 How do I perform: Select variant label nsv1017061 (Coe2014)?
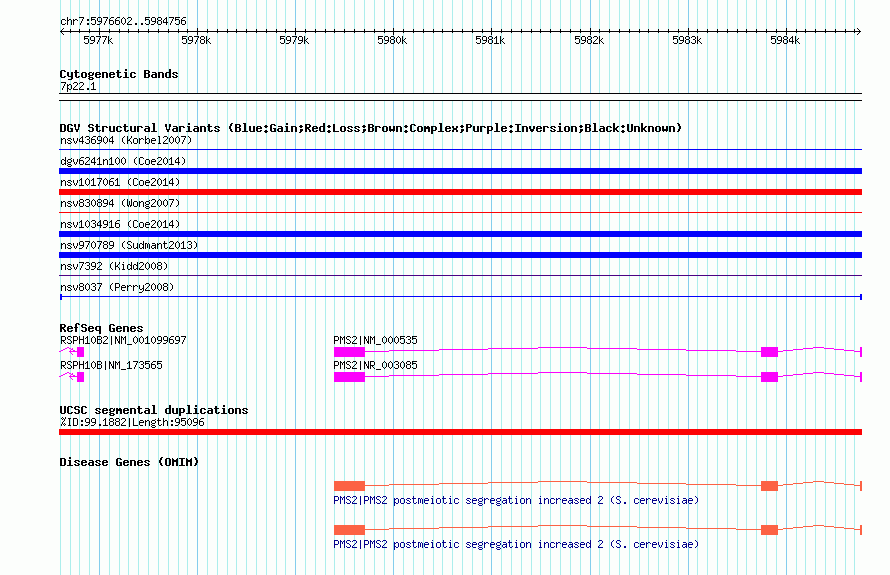click(x=120, y=182)
